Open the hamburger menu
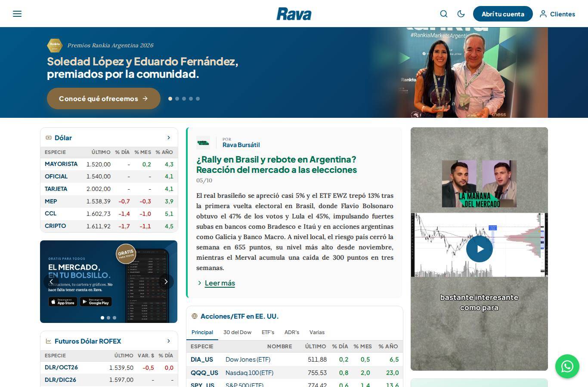588x387 pixels. (x=17, y=14)
